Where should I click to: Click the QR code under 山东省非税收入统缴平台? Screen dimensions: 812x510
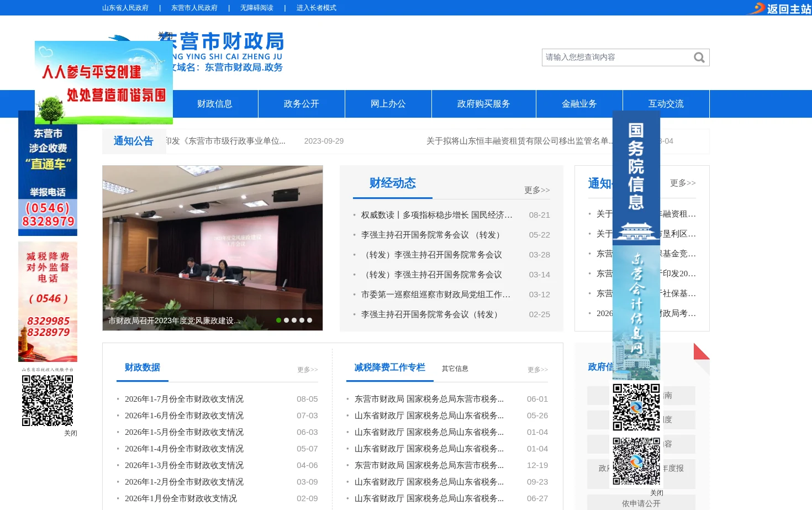tap(48, 401)
